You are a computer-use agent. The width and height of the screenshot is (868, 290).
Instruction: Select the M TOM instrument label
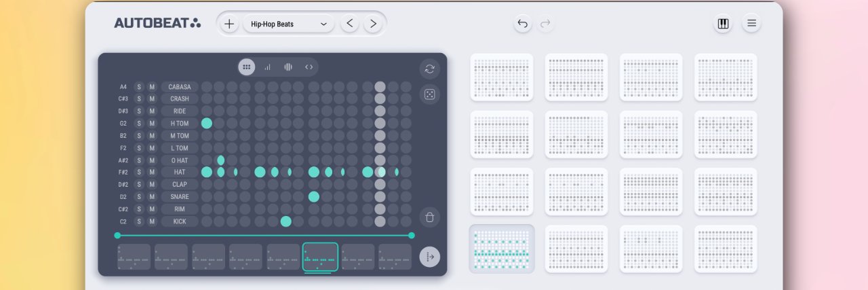[180, 136]
